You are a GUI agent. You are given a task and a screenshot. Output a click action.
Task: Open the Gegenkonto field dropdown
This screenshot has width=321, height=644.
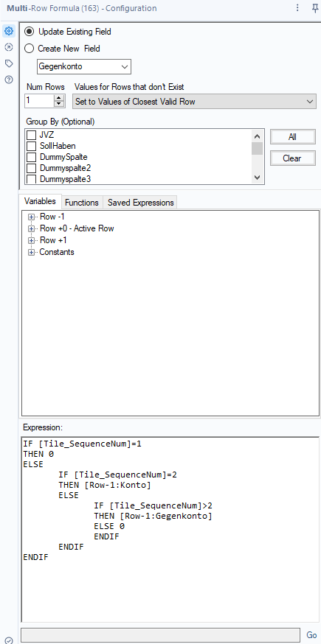(84, 66)
